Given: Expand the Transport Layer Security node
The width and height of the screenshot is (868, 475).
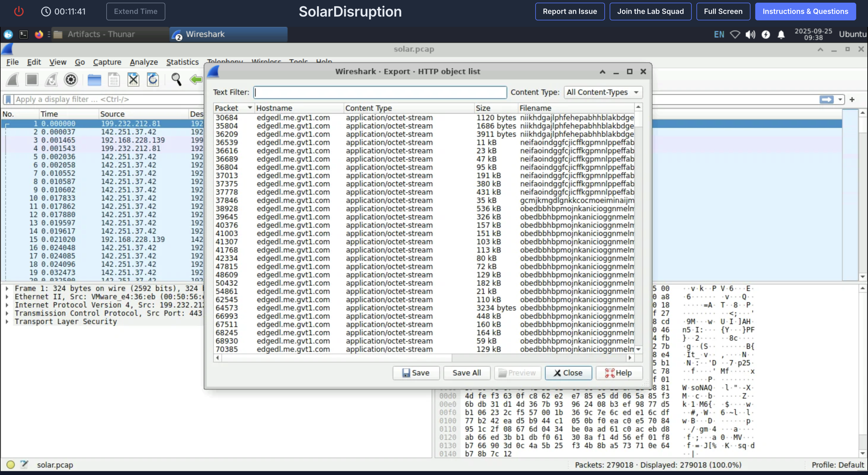Looking at the screenshot, I should [7, 321].
